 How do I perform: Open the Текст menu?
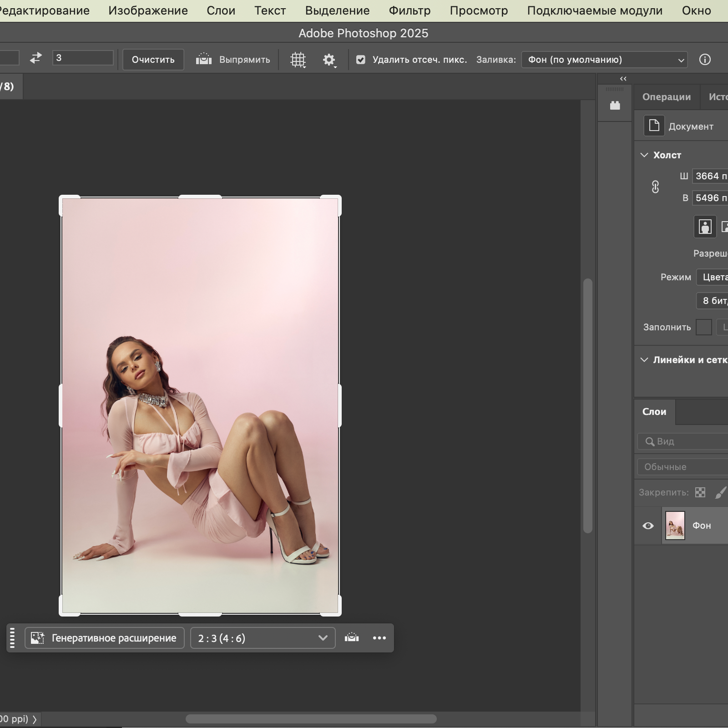point(270,10)
